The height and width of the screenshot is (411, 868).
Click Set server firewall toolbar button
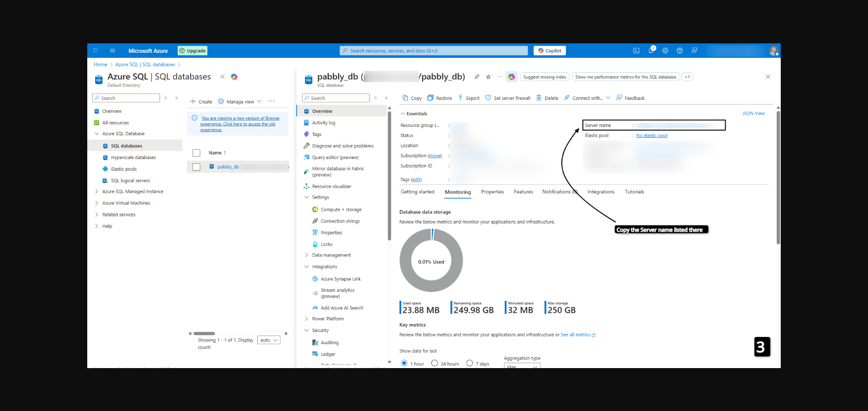508,98
